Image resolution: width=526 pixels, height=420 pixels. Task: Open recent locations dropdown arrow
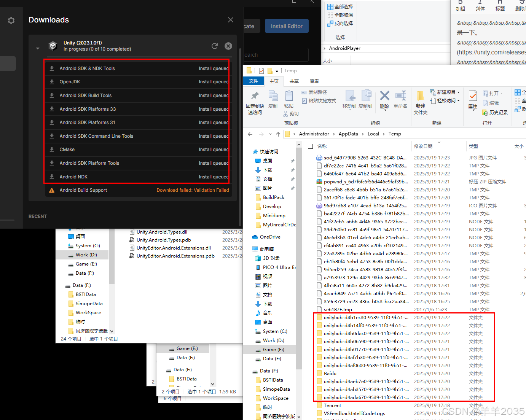(270, 134)
